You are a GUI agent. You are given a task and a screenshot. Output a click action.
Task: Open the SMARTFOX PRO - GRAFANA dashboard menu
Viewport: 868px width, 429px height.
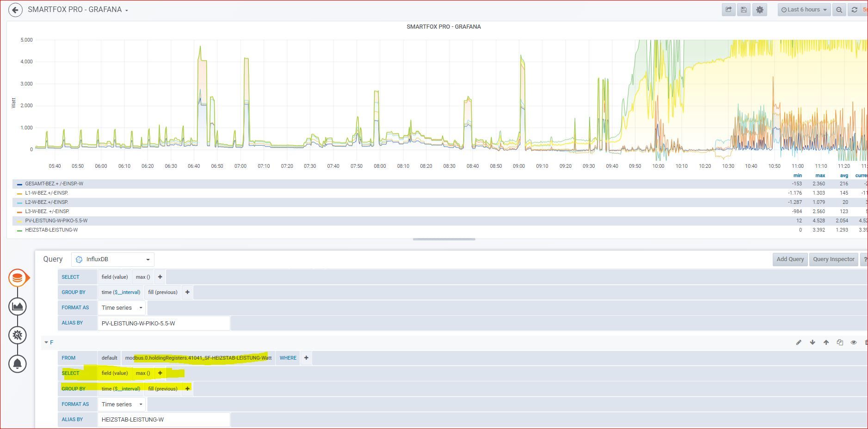click(76, 9)
